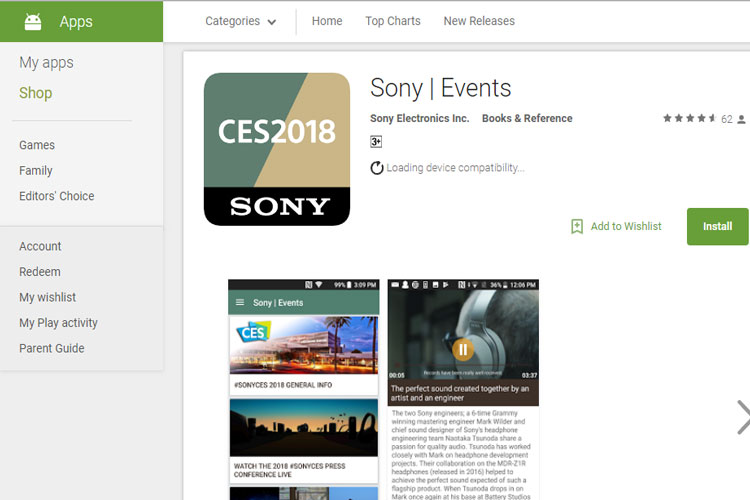Open the Family category

pyautogui.click(x=35, y=170)
